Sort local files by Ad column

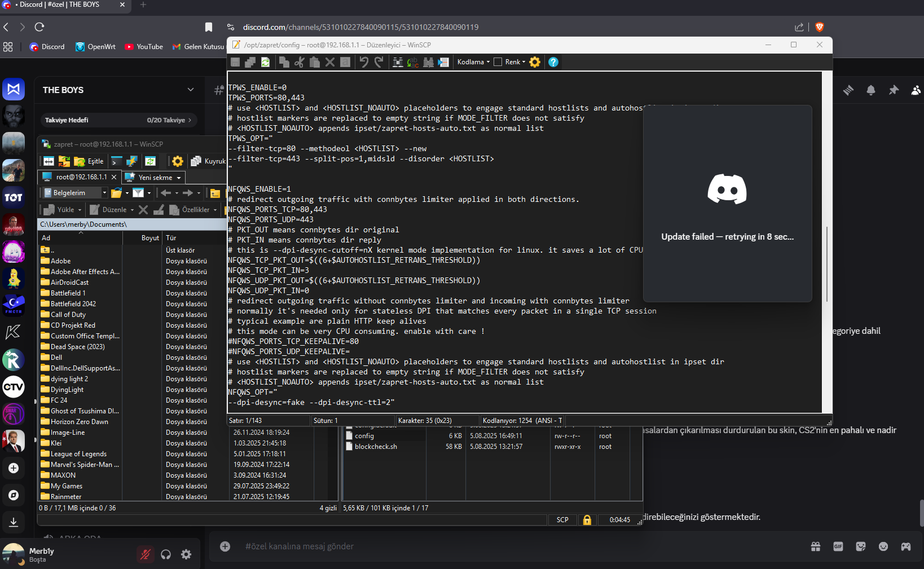pyautogui.click(x=81, y=238)
